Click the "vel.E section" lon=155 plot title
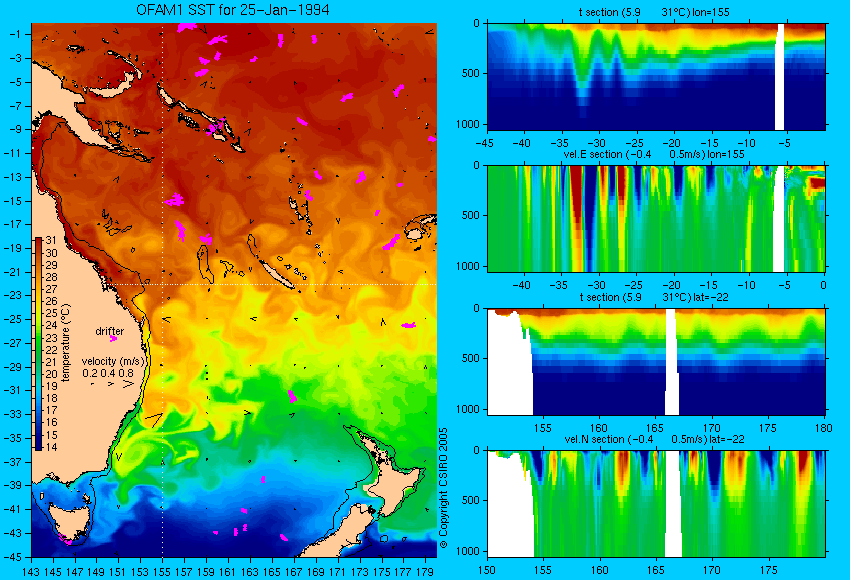This screenshot has width=850, height=580. point(654,154)
